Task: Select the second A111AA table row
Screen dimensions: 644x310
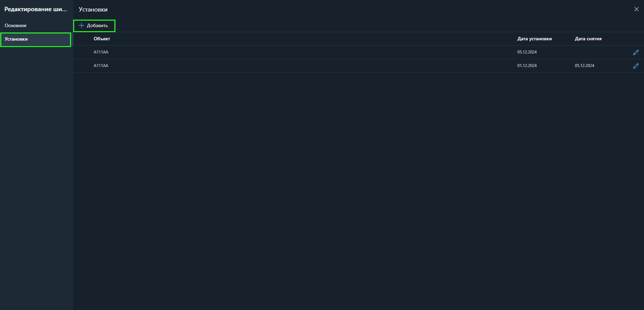Action: [237, 66]
